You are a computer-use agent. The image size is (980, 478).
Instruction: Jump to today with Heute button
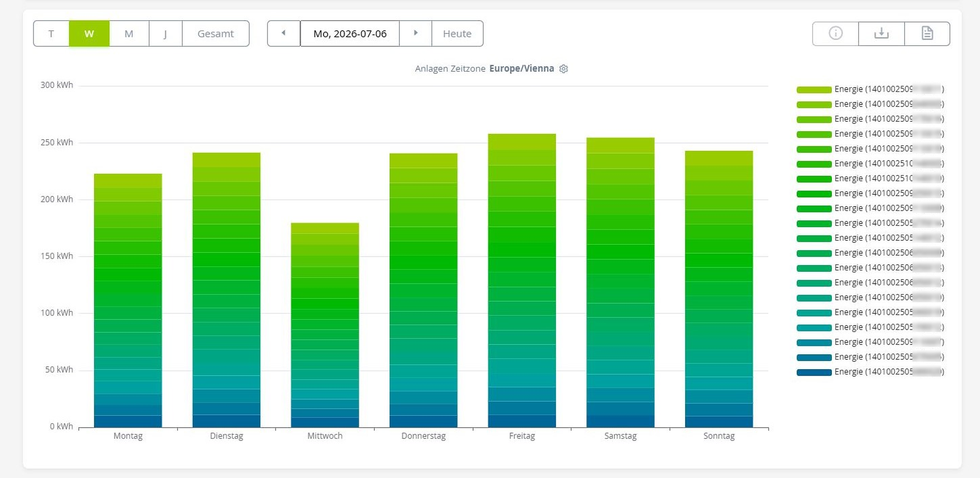(x=457, y=33)
